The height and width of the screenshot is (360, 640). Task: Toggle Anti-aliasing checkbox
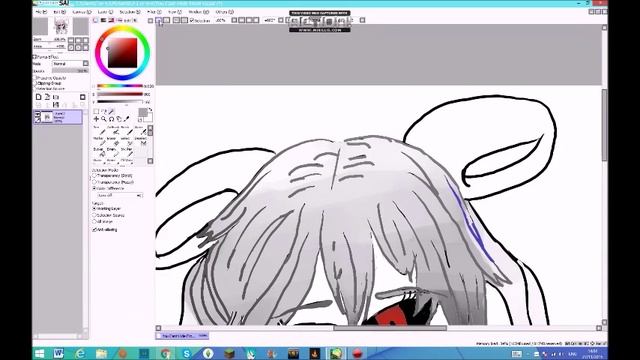(95, 230)
